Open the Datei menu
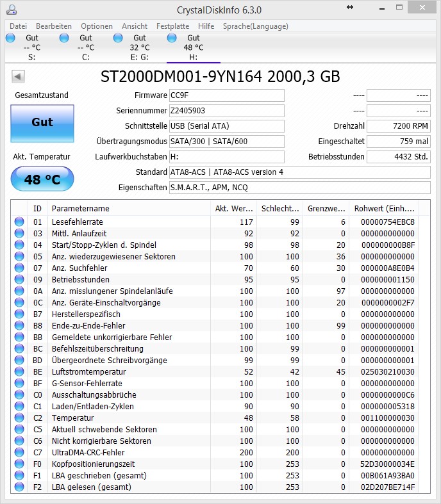Screen dimensions: 441x504 19,26
